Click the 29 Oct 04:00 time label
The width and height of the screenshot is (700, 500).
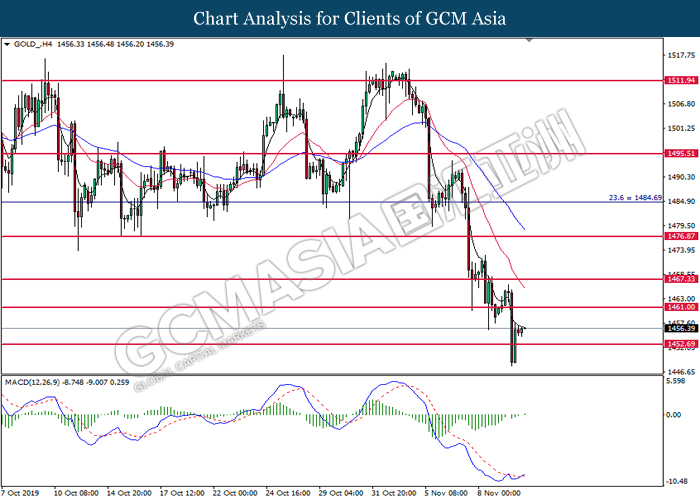(x=341, y=493)
